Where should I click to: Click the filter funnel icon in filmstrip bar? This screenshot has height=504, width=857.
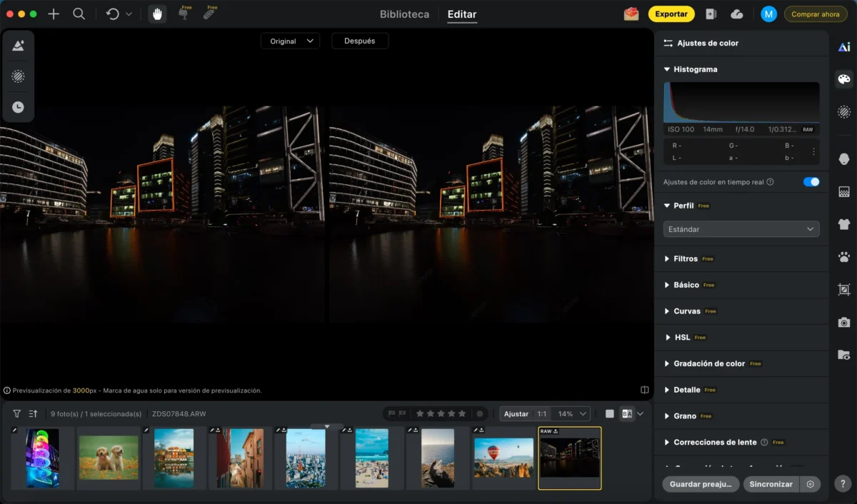pyautogui.click(x=17, y=414)
